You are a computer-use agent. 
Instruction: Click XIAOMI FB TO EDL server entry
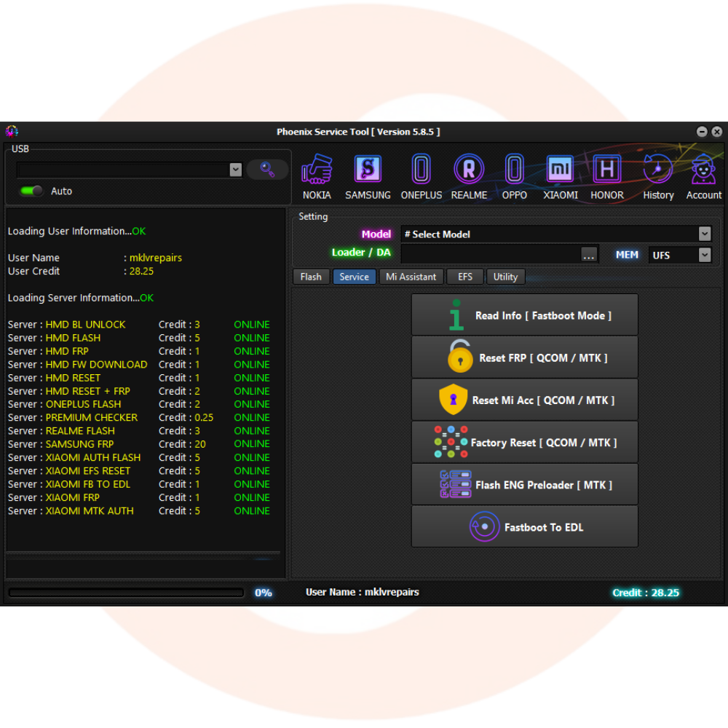139,484
